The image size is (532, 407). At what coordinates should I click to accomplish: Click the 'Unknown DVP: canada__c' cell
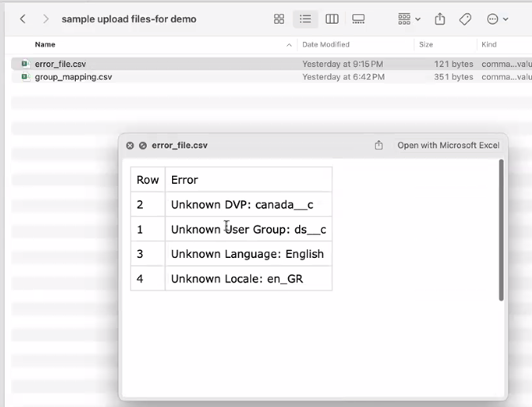click(249, 204)
